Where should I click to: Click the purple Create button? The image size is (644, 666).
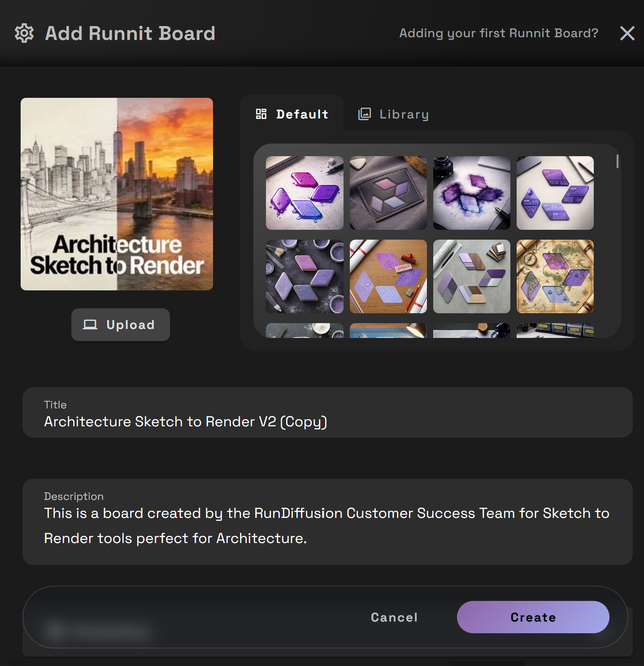(x=533, y=617)
